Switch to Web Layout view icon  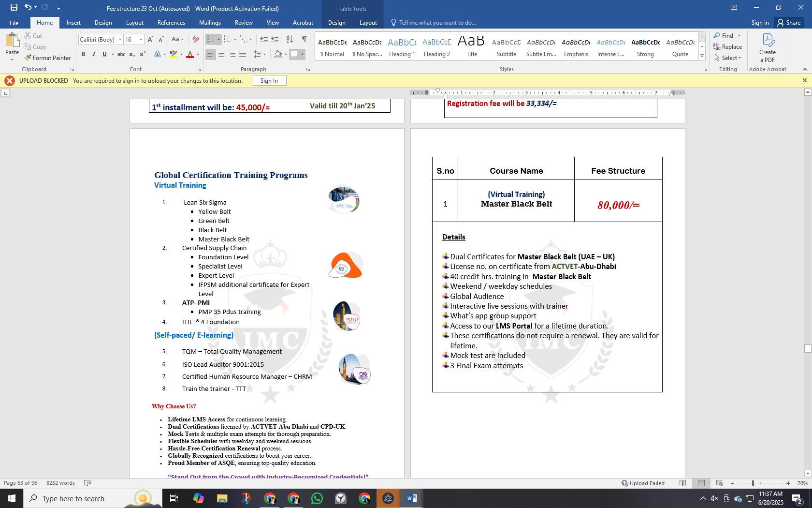pos(719,483)
